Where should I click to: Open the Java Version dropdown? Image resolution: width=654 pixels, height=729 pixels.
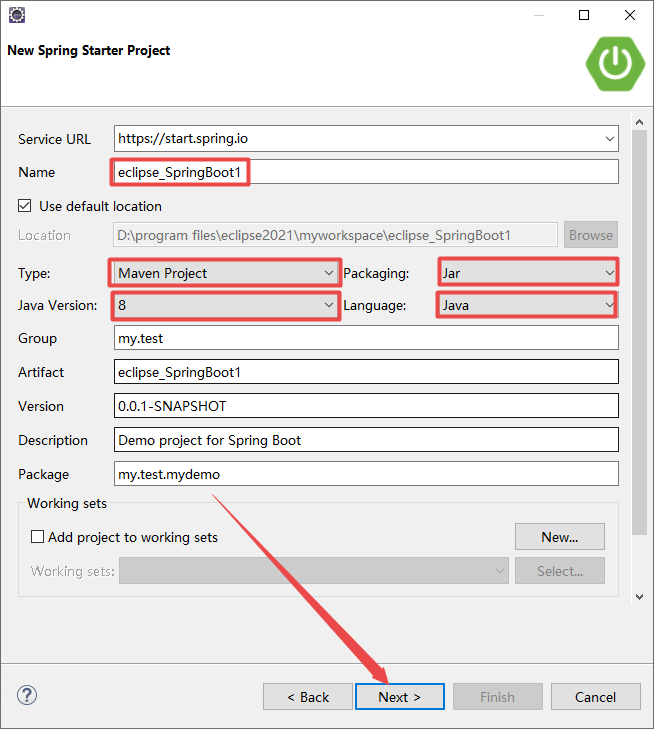click(225, 305)
